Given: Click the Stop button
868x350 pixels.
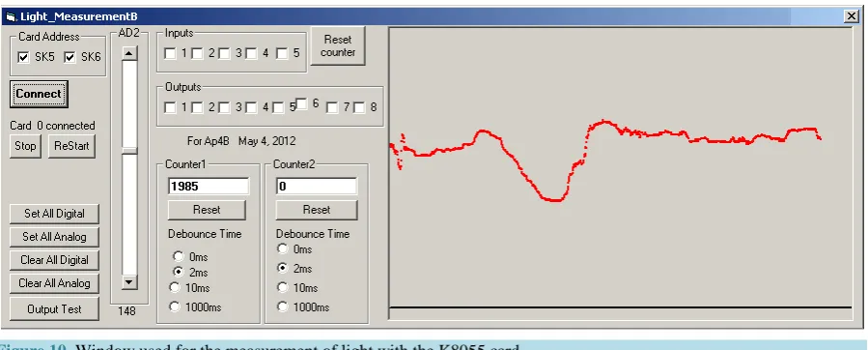Looking at the screenshot, I should pos(25,146).
